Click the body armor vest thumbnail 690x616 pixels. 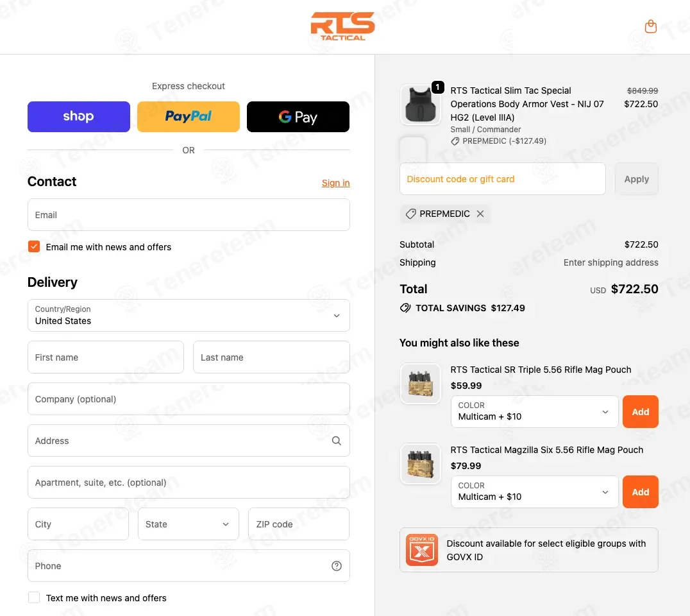(x=421, y=105)
